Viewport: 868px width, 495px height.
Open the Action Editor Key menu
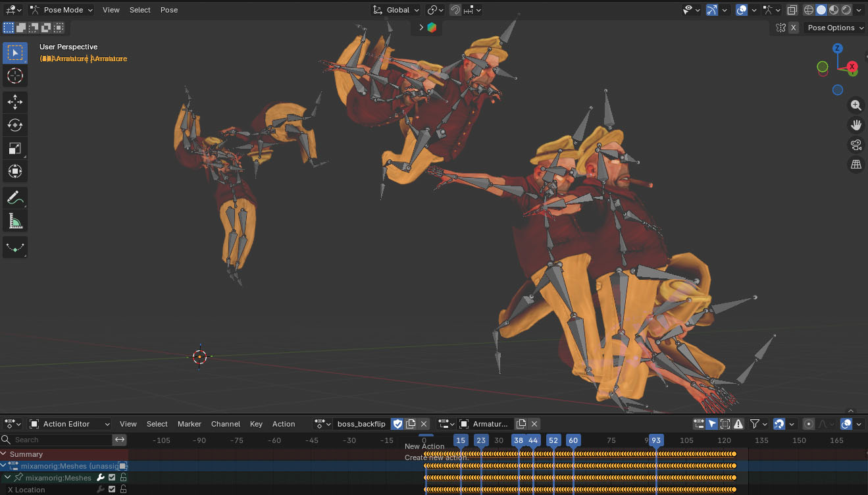[x=256, y=424]
